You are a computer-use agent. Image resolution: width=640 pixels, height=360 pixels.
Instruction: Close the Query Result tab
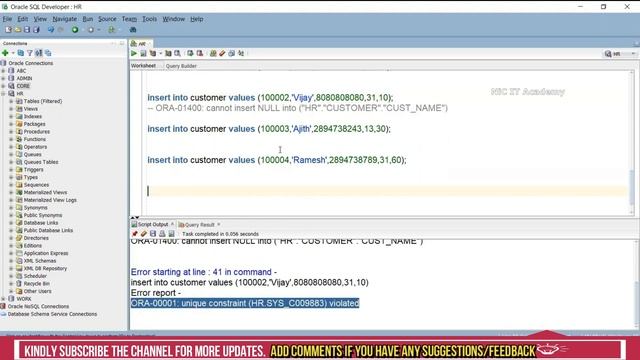[219, 224]
